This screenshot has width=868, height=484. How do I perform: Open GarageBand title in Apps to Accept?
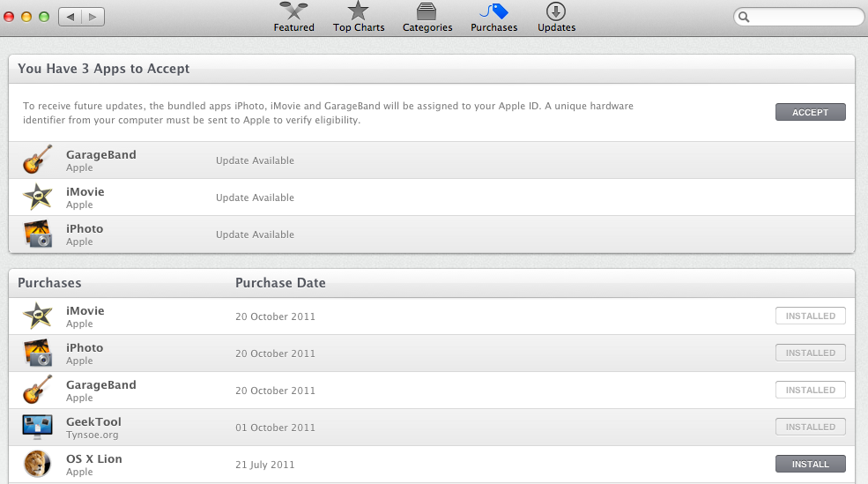100,154
